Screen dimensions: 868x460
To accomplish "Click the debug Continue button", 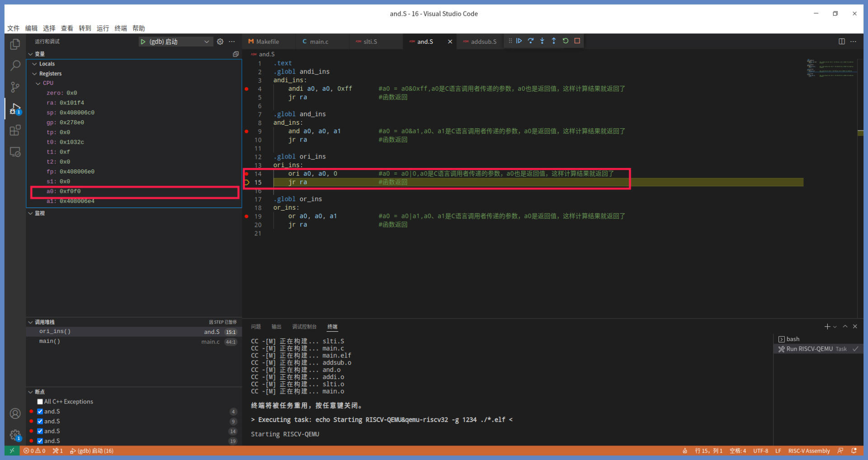I will (519, 41).
